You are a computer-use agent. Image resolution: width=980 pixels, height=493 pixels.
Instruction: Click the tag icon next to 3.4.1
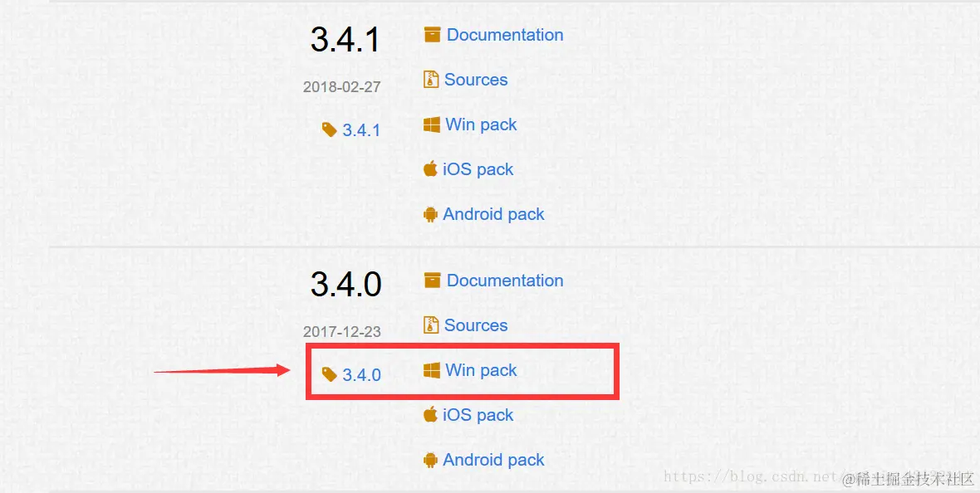tap(330, 130)
